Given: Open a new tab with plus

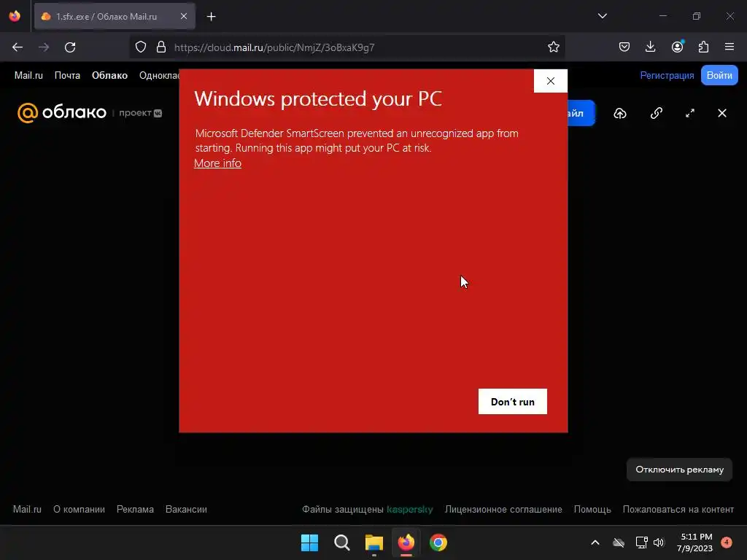Looking at the screenshot, I should 211,17.
